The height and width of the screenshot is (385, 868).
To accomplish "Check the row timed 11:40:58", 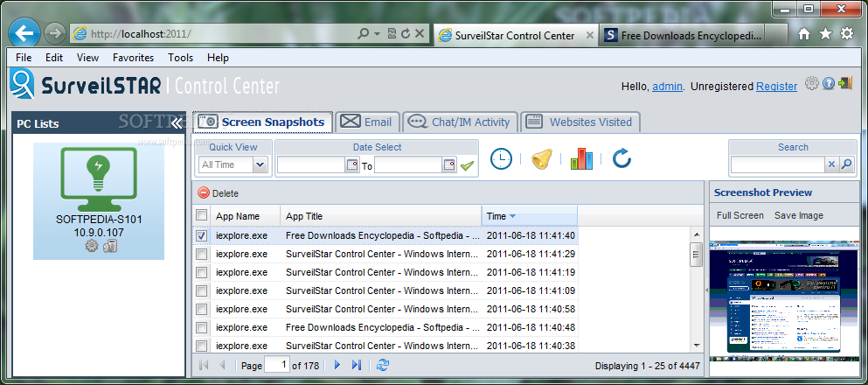I will pyautogui.click(x=202, y=309).
